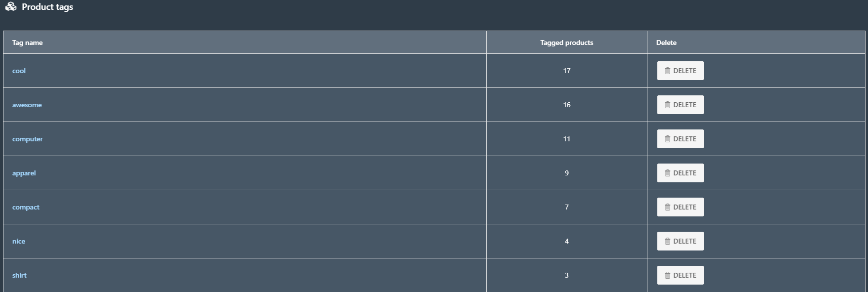This screenshot has height=292, width=868.
Task: Click trash icon in the nice row
Action: click(667, 241)
